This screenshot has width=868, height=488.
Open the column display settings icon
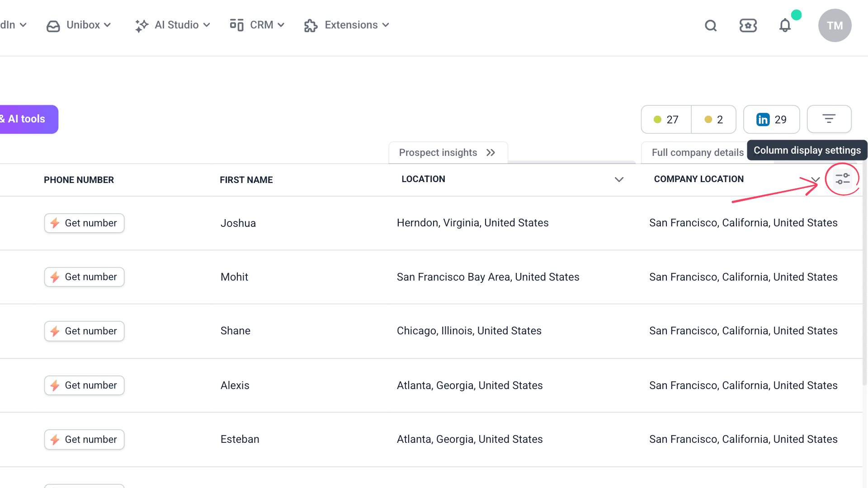tap(842, 179)
